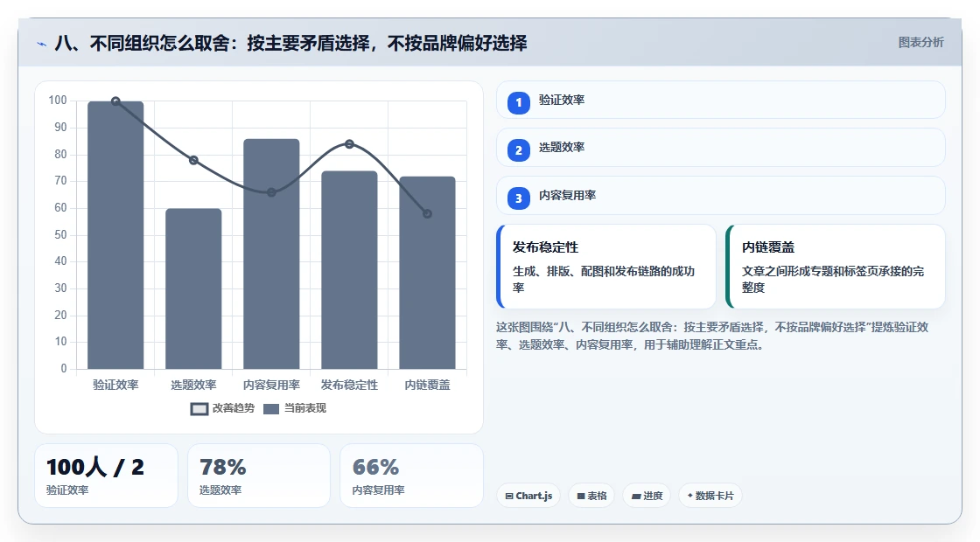
Task: Toggle the 当前表现 legend swatch
Action: [271, 409]
